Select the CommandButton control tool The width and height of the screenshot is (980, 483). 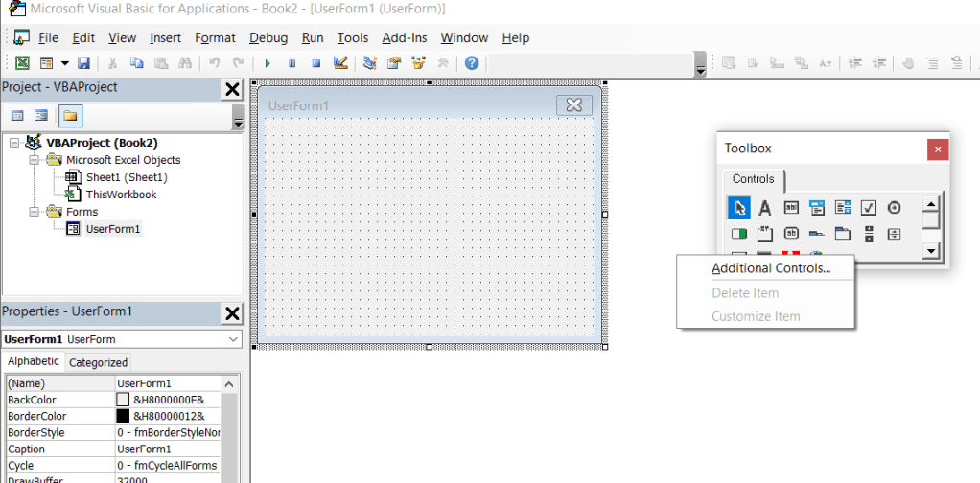[791, 234]
